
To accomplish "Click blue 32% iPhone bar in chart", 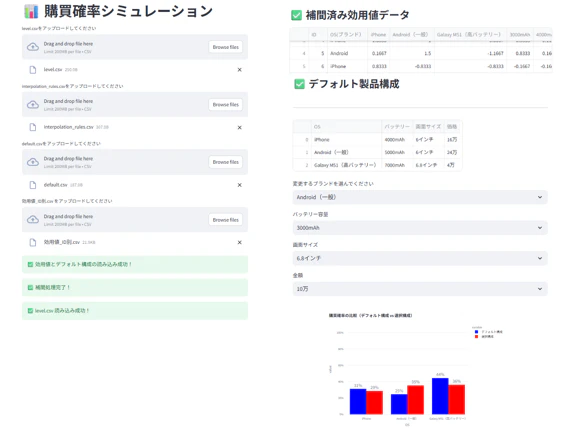I will pyautogui.click(x=358, y=401).
